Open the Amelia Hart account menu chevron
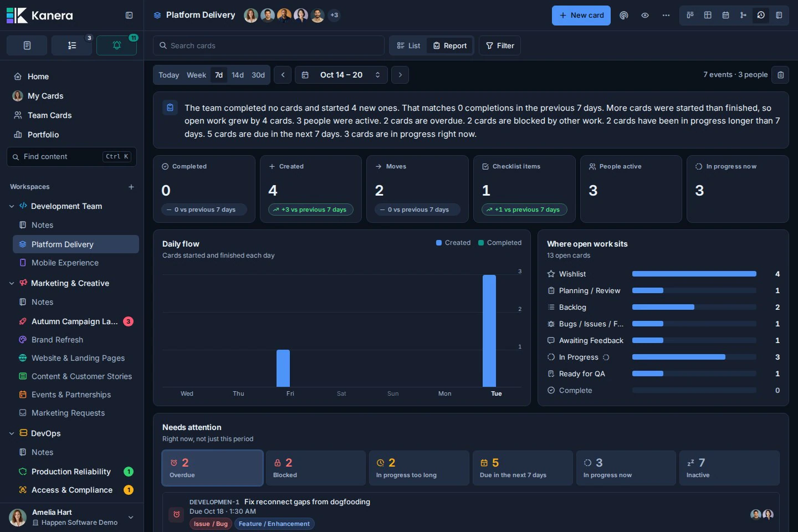 click(x=131, y=517)
